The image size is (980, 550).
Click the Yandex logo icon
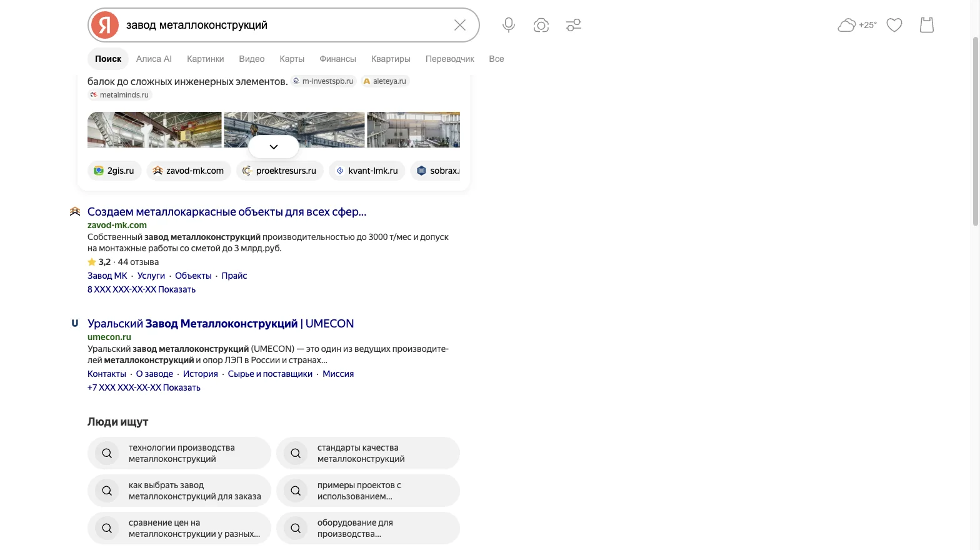[105, 25]
